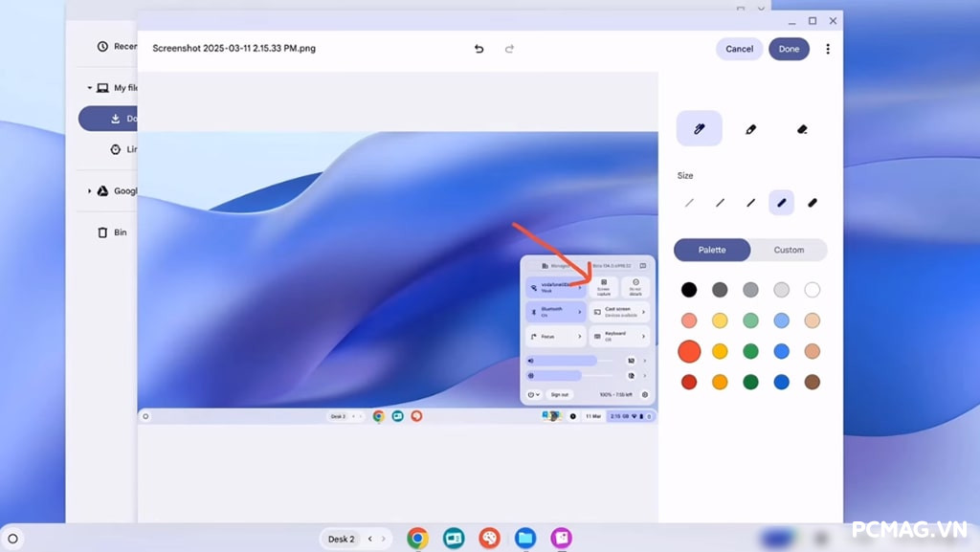Viewport: 980px width, 552px height.
Task: Switch to the Highlighter tool
Action: click(750, 127)
